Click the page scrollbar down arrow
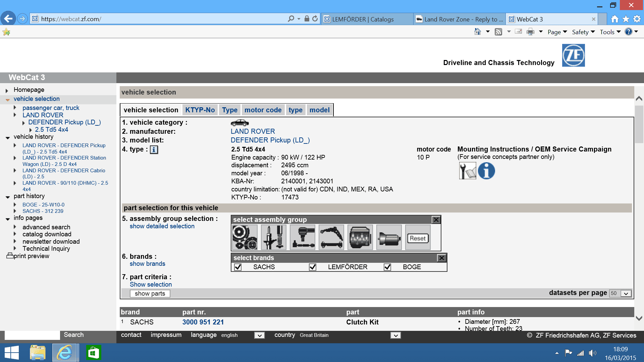Viewport: 644px width, 362px height. pyautogui.click(x=639, y=318)
